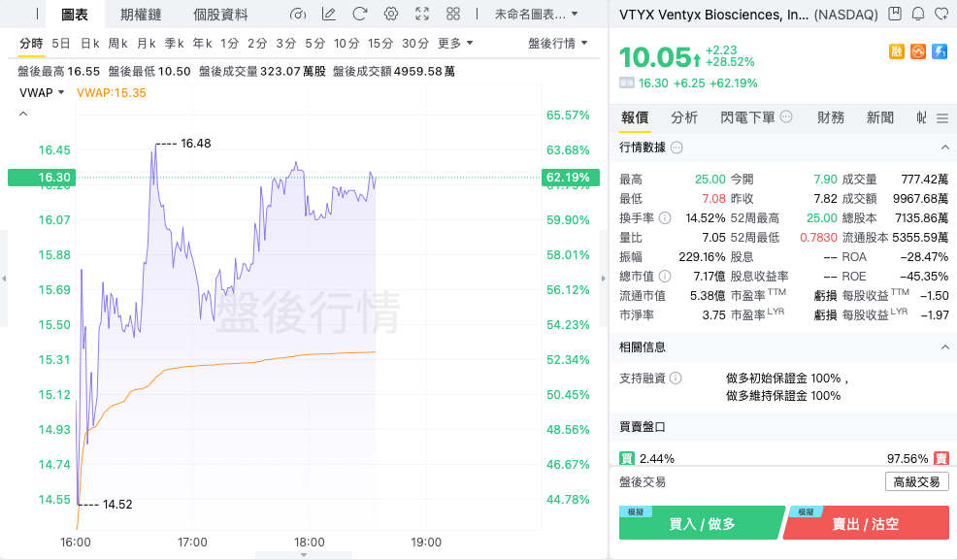Viewport: 957px width, 560px height.
Task: Open the 盤後行情 session dropdown
Action: click(558, 44)
